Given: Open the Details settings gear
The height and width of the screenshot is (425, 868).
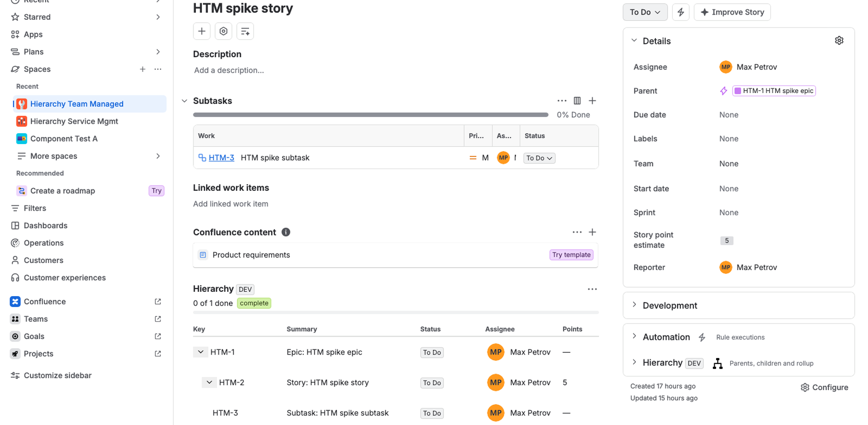Looking at the screenshot, I should (839, 41).
